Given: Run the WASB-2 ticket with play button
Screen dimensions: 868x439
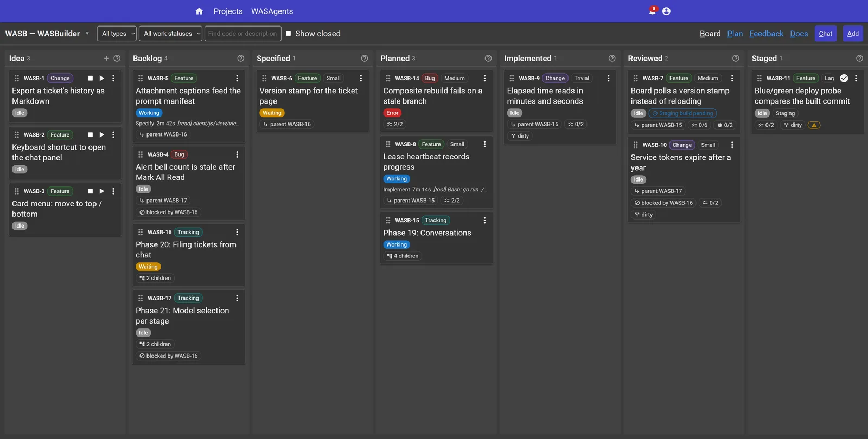Looking at the screenshot, I should click(x=102, y=135).
